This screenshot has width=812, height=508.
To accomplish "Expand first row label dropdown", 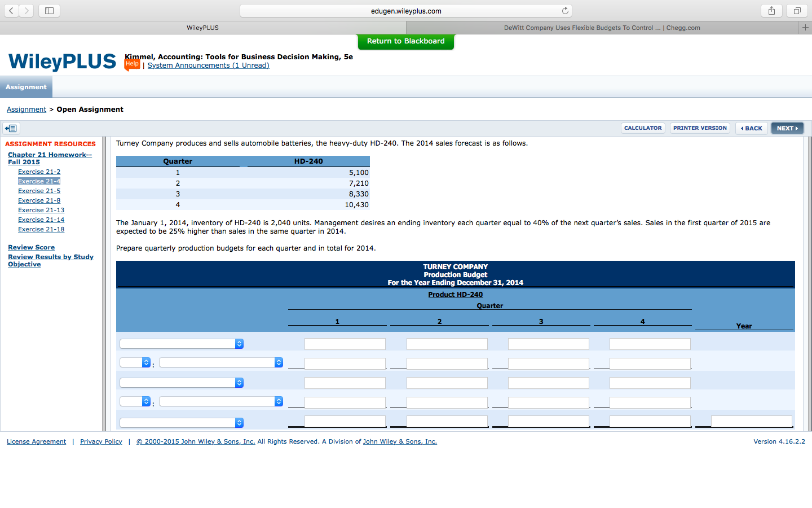I will coord(182,344).
